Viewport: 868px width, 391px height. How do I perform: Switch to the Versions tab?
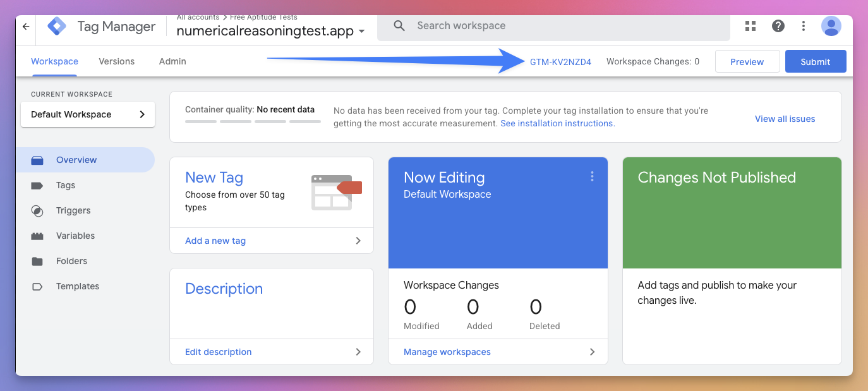click(117, 61)
